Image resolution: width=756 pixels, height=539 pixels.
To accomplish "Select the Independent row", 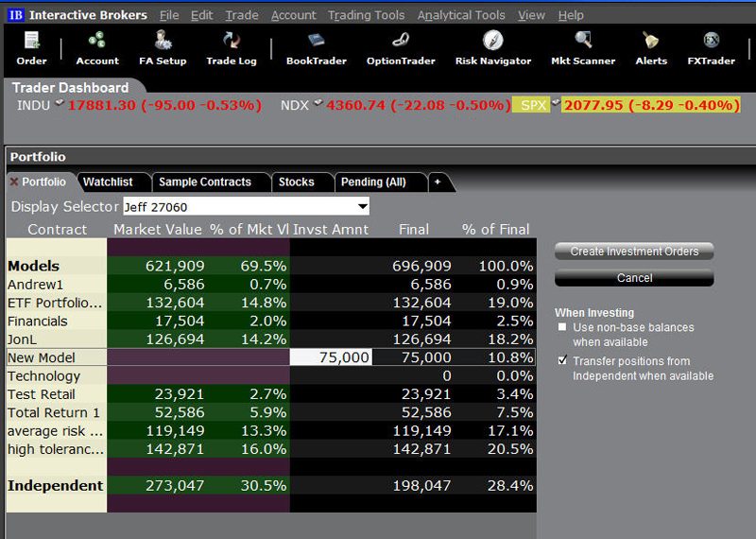I will [x=271, y=485].
